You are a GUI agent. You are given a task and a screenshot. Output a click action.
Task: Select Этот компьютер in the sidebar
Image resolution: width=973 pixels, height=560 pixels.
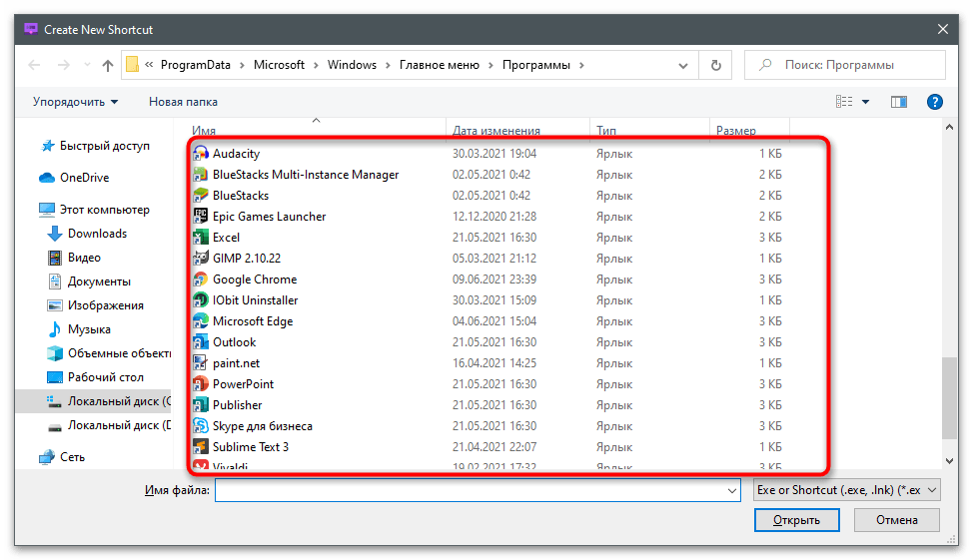[x=94, y=210]
